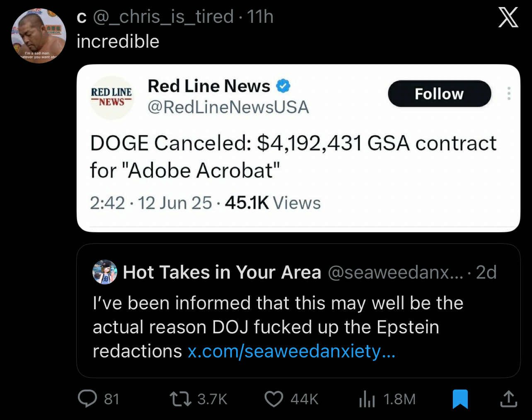The height and width of the screenshot is (420, 532).
Task: Open view analytics bar chart icon
Action: [x=367, y=399]
